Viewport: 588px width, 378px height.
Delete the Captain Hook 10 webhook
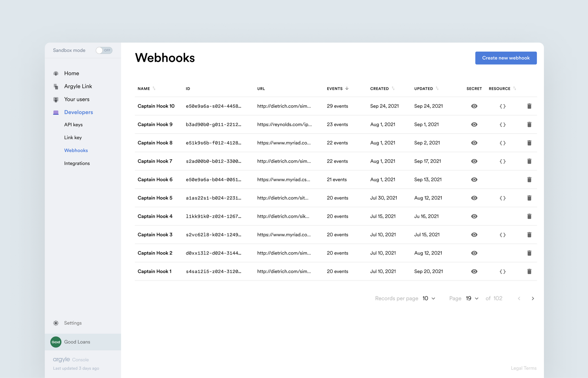(529, 106)
